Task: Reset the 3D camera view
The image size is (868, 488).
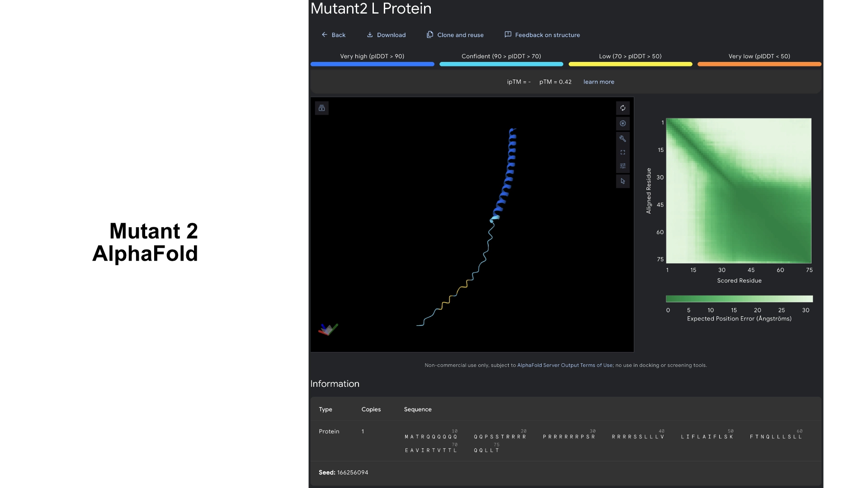Action: pos(623,108)
